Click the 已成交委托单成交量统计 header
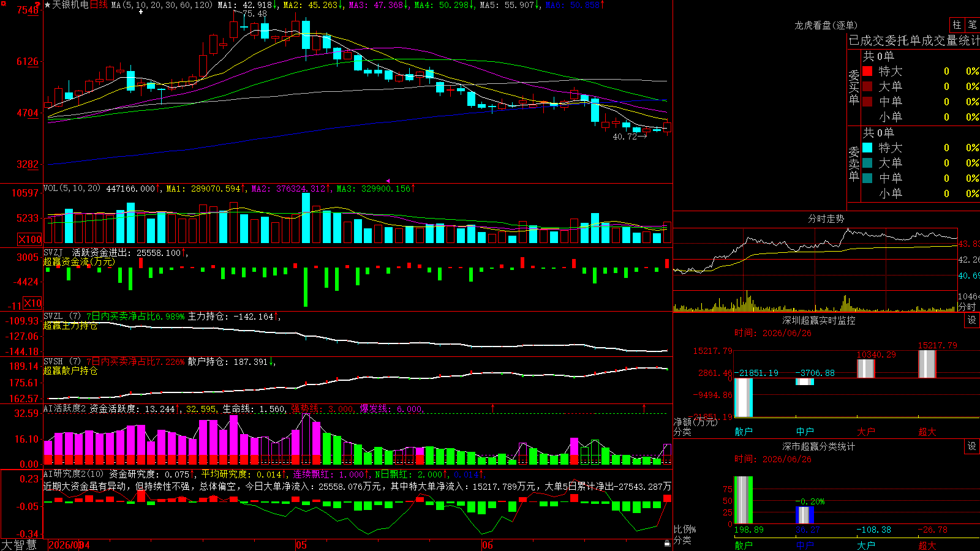This screenshot has height=551, width=980. [914, 40]
